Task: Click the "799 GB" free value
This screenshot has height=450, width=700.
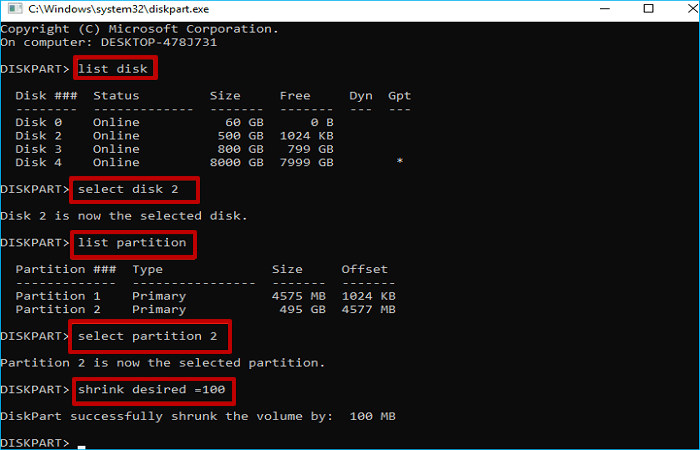Action: click(x=310, y=149)
